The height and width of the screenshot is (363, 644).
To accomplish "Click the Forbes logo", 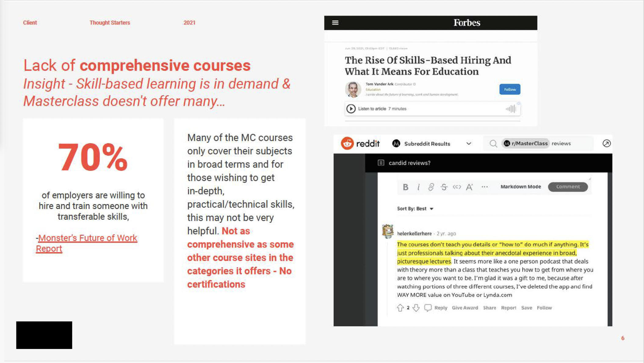I will (x=467, y=23).
